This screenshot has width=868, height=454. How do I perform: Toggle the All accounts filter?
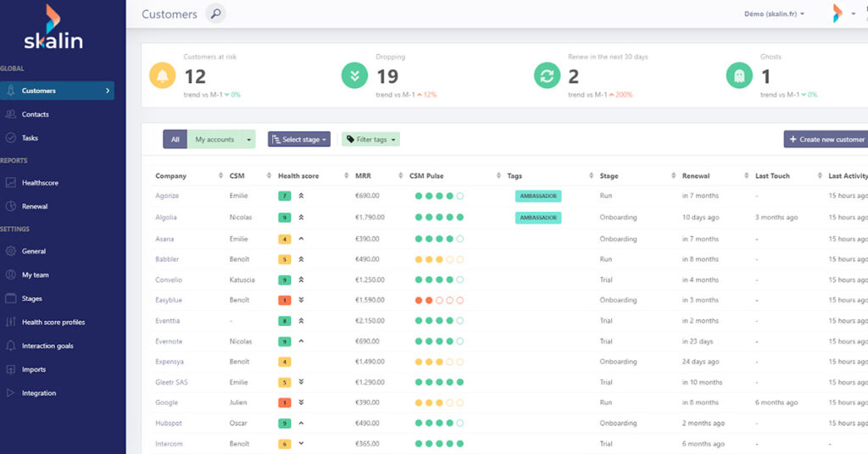175,140
